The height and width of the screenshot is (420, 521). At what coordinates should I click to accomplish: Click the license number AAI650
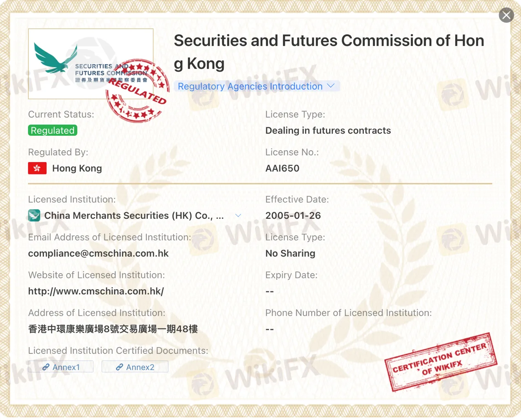(282, 168)
